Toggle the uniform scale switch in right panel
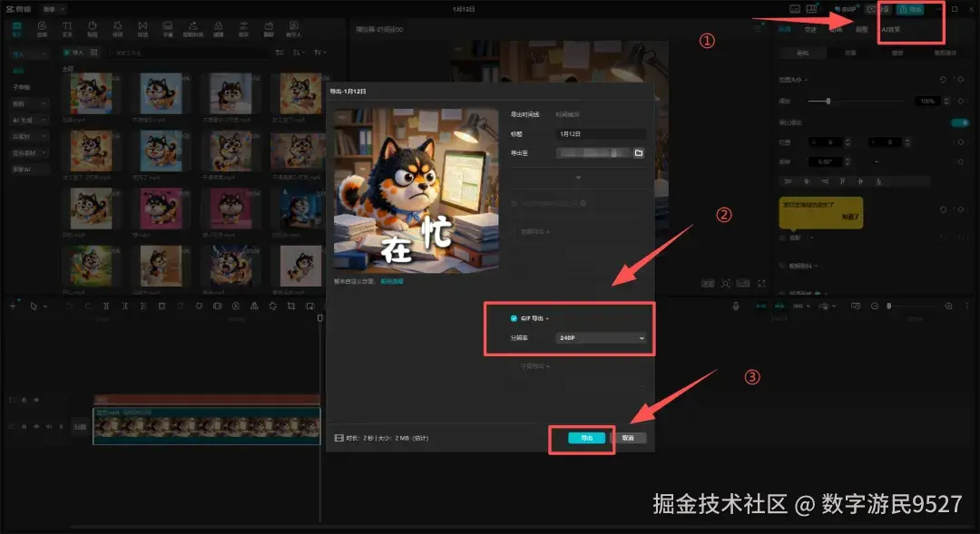Image resolution: width=980 pixels, height=534 pixels. click(959, 122)
